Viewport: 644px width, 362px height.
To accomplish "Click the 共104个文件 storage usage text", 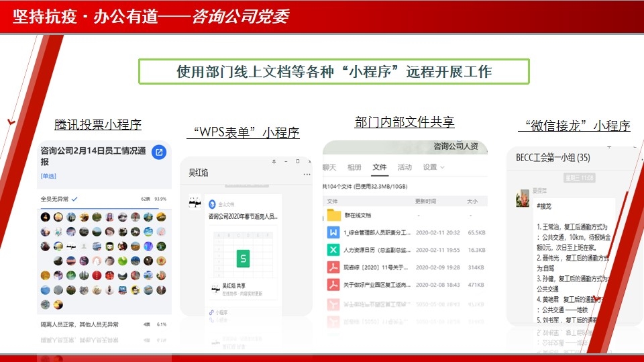I will tap(365, 186).
